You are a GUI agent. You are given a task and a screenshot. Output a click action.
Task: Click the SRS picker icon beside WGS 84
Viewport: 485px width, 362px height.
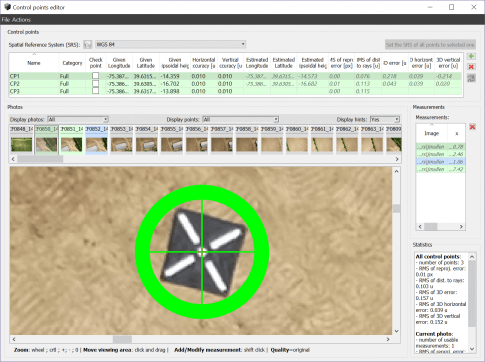[x=88, y=44]
